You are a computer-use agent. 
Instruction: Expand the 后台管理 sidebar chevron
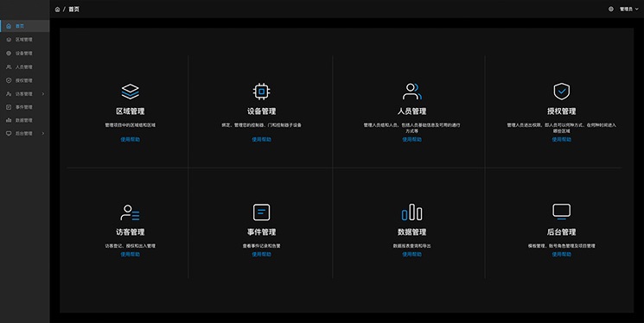coord(43,133)
